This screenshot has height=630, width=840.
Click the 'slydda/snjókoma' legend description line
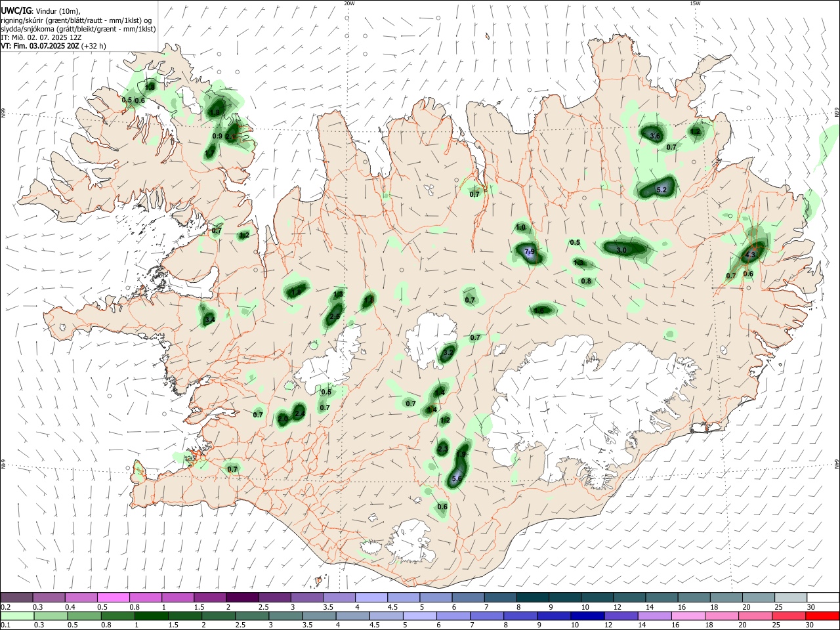78,29
